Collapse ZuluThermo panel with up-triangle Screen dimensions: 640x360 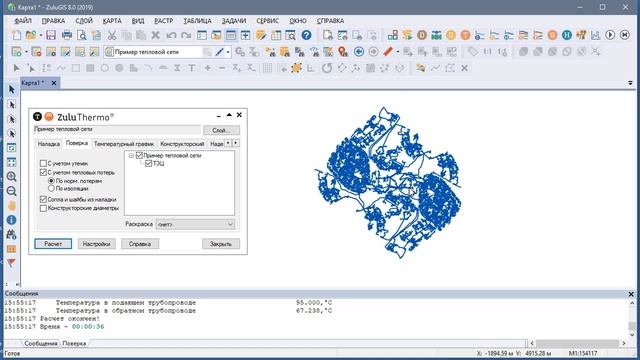229,116
